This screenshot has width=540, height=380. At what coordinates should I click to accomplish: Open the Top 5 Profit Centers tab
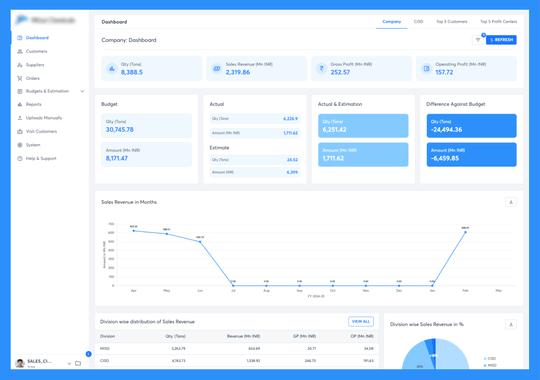point(498,22)
